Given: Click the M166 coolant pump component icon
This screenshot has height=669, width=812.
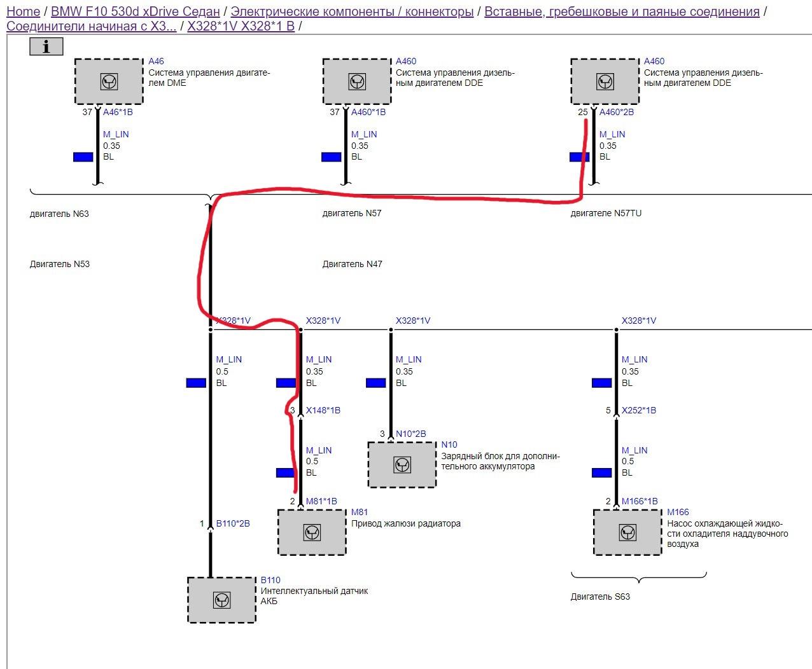Looking at the screenshot, I should tap(627, 532).
